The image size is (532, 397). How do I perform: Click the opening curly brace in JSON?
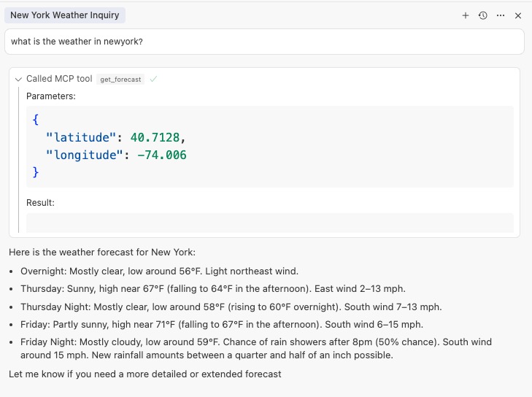[36, 120]
